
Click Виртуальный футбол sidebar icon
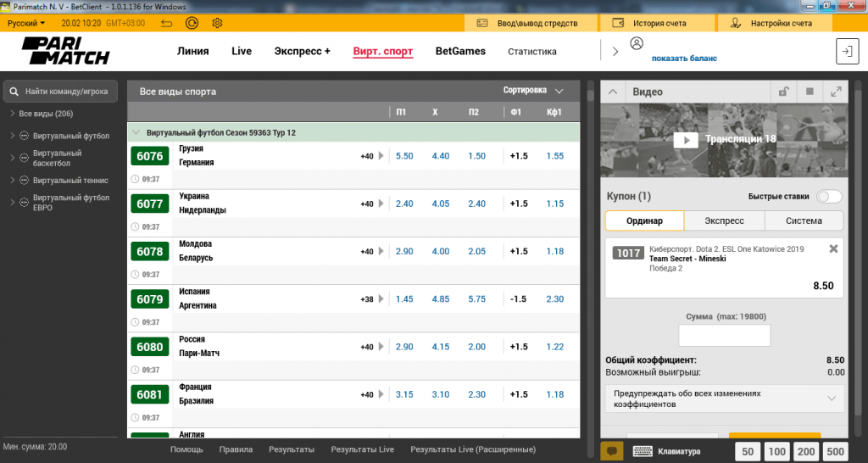coord(24,136)
